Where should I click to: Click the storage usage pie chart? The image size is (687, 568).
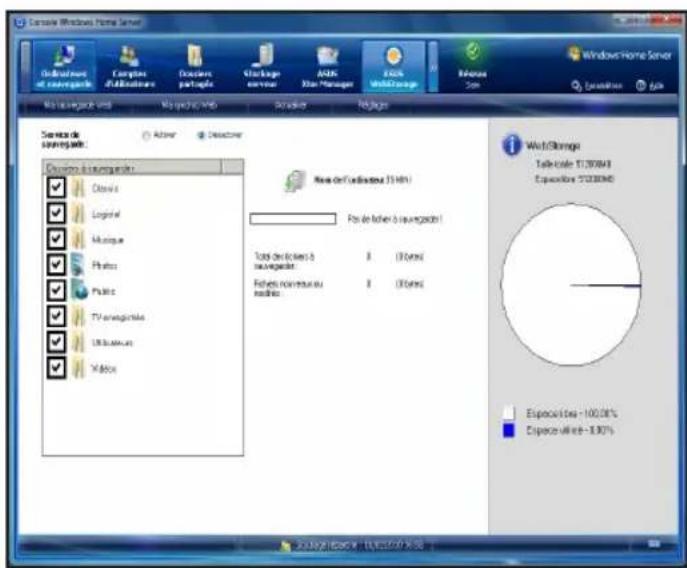(x=571, y=284)
